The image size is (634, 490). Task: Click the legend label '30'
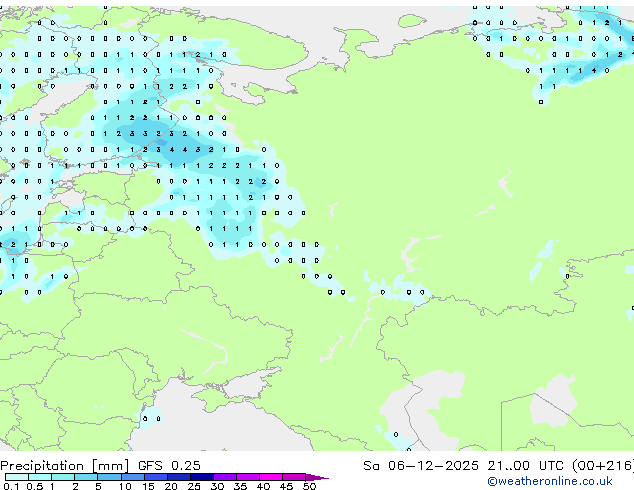point(217,486)
